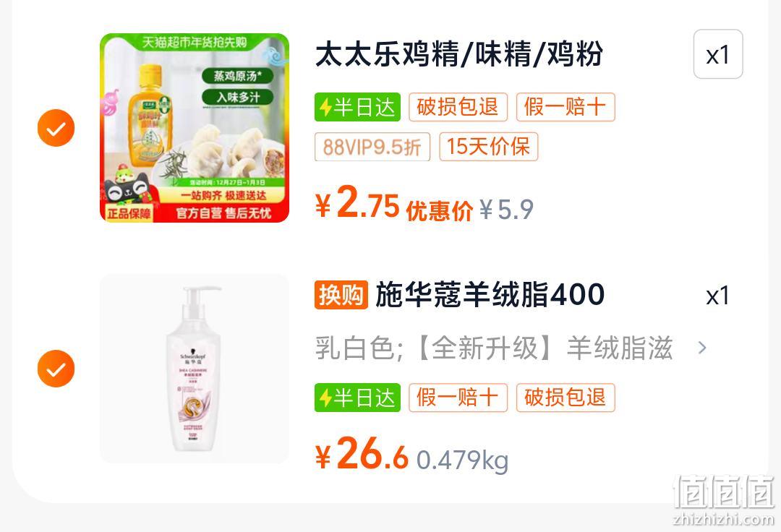The height and width of the screenshot is (532, 781).
Task: Tap the orange 换购 tag
Action: [341, 295]
